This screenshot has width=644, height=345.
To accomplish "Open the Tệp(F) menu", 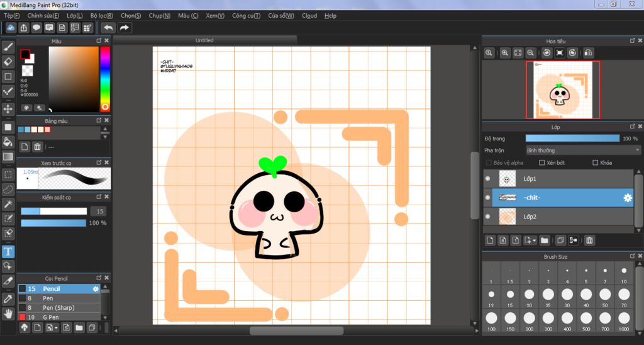I will [x=11, y=16].
